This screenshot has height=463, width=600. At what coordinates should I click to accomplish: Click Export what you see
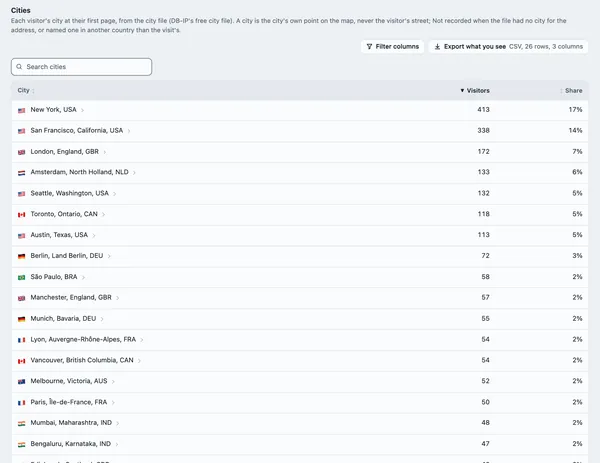point(509,47)
